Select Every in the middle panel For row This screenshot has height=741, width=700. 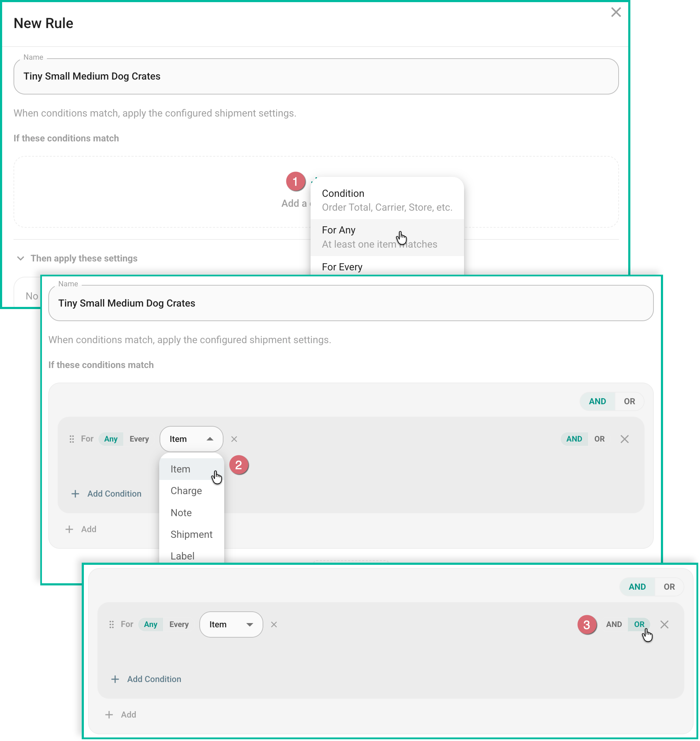pyautogui.click(x=139, y=439)
